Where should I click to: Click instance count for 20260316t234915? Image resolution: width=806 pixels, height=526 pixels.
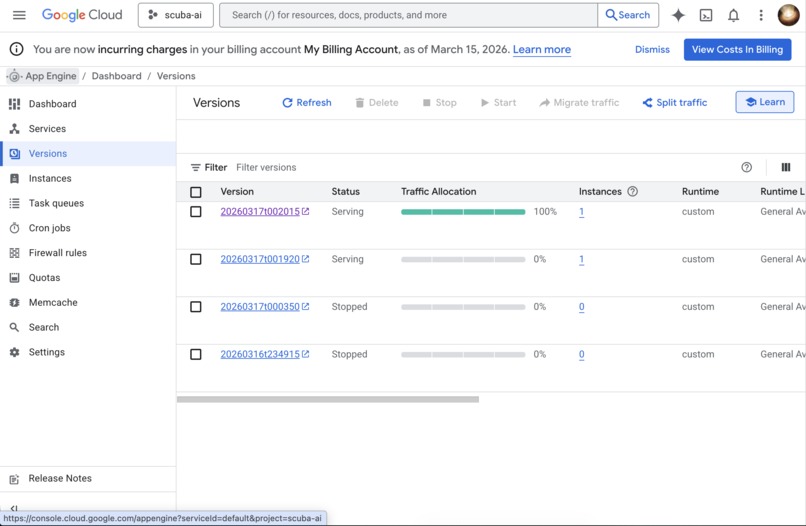point(581,354)
